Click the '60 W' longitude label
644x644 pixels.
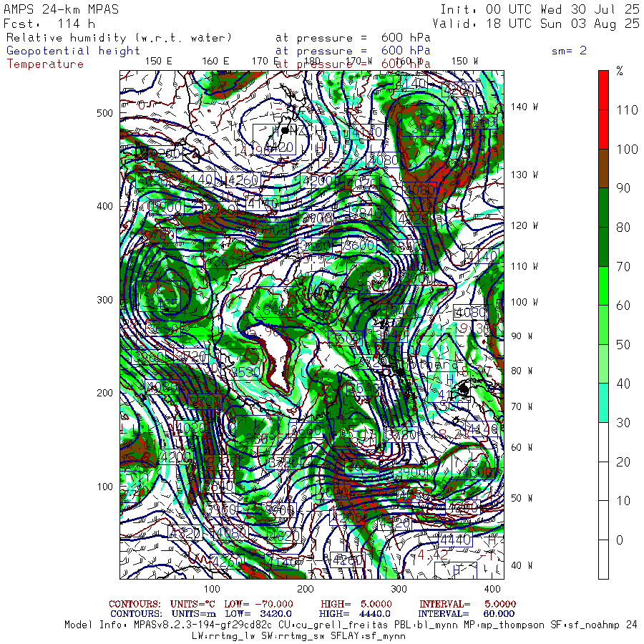(522, 447)
